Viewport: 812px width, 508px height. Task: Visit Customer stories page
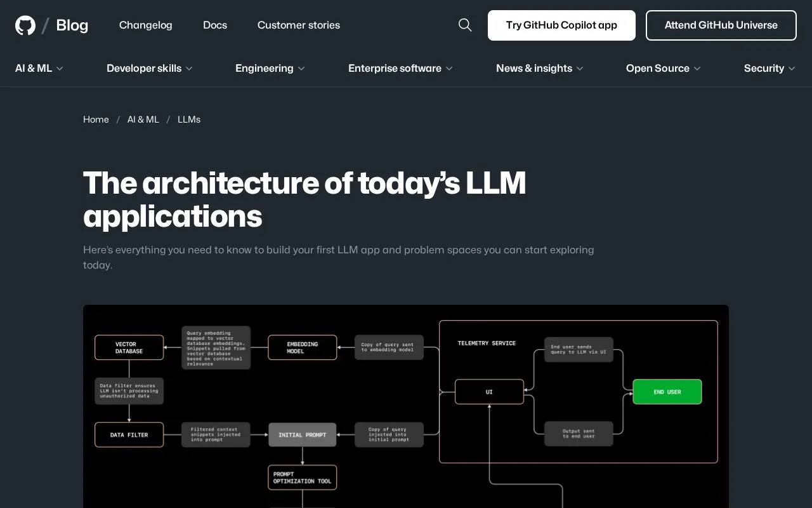point(299,25)
